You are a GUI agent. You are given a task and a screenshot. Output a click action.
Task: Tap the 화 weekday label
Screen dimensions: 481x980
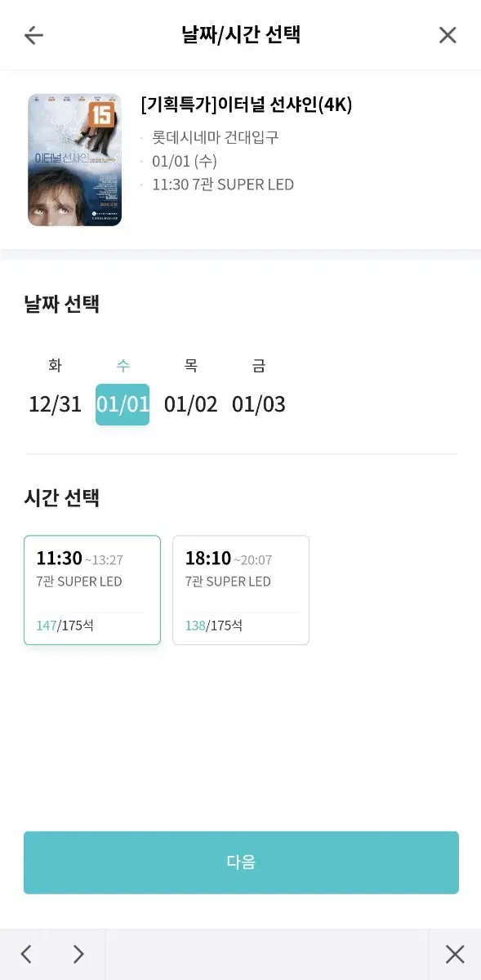56,366
